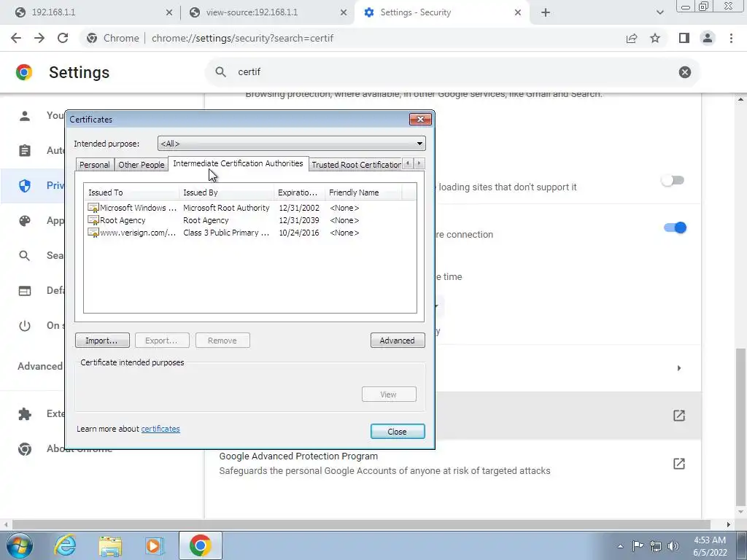The image size is (747, 560).
Task: Select the You and Google person icon
Action: click(25, 116)
